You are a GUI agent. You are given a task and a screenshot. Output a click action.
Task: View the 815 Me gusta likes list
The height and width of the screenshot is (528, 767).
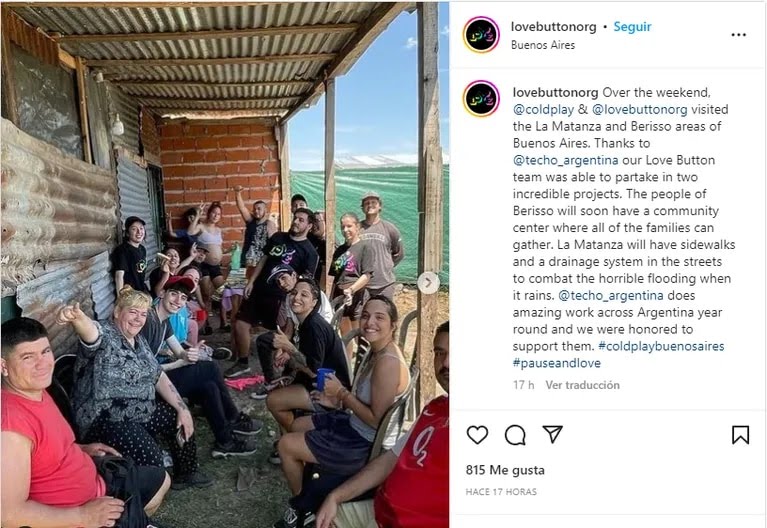tap(505, 470)
